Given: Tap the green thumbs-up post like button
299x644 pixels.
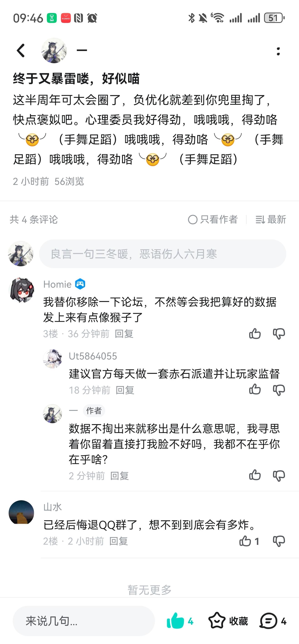Looking at the screenshot, I should 175,621.
